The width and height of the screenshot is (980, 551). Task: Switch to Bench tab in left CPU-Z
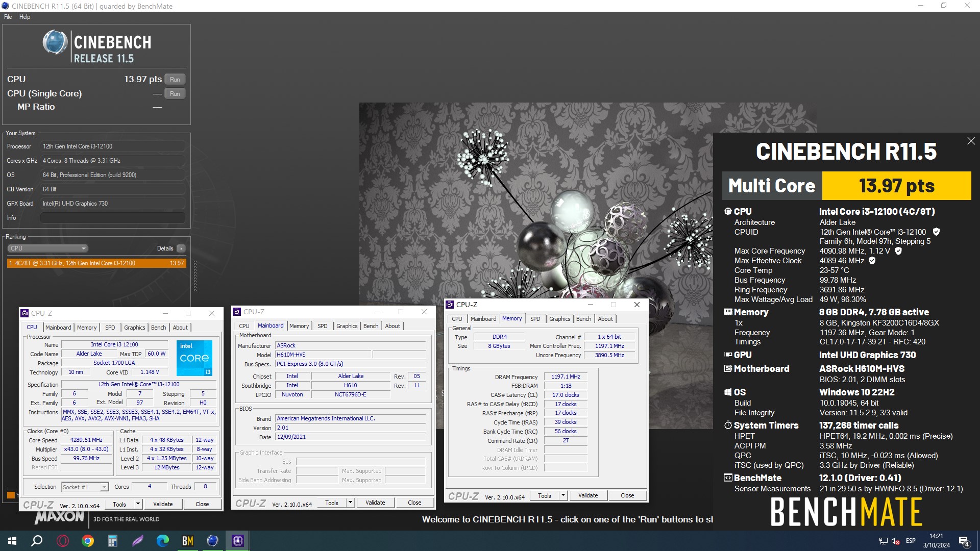(x=159, y=328)
